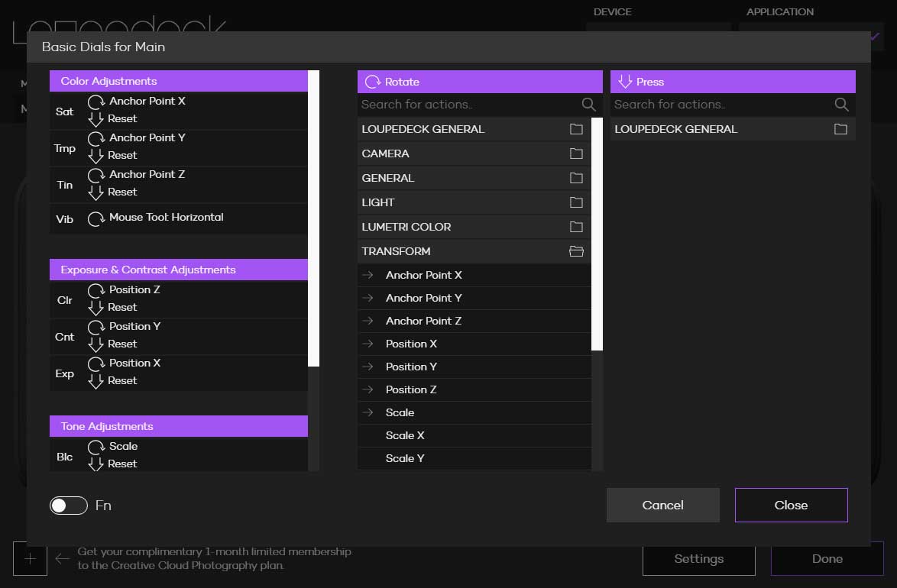The width and height of the screenshot is (897, 588).
Task: Click the rotate icon beside Anchor Point X for Sat
Action: (96, 102)
